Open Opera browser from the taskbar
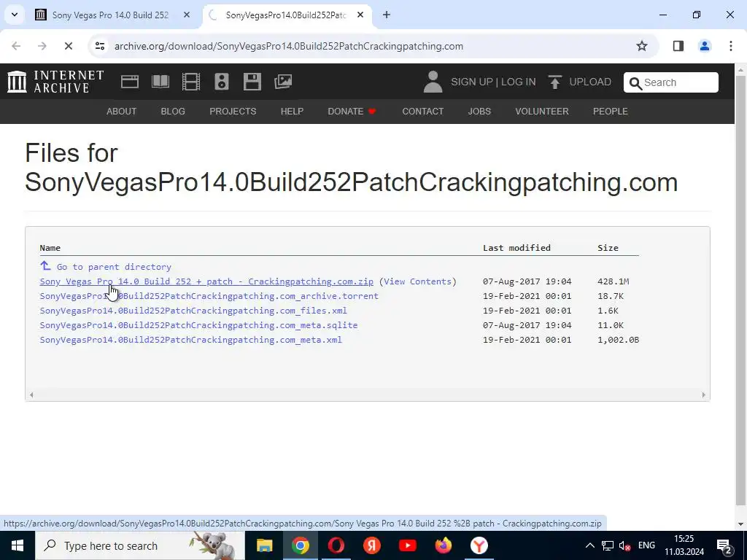The image size is (747, 560). (x=336, y=545)
